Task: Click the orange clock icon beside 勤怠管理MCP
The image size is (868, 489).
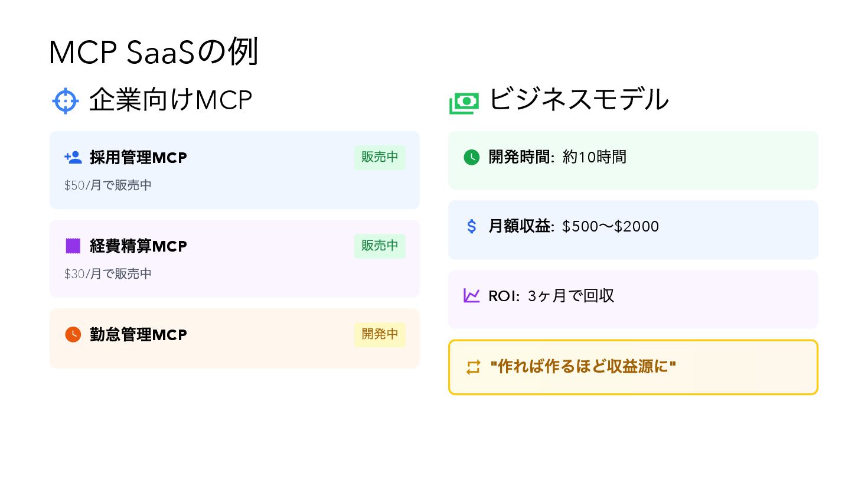Action: [x=73, y=334]
